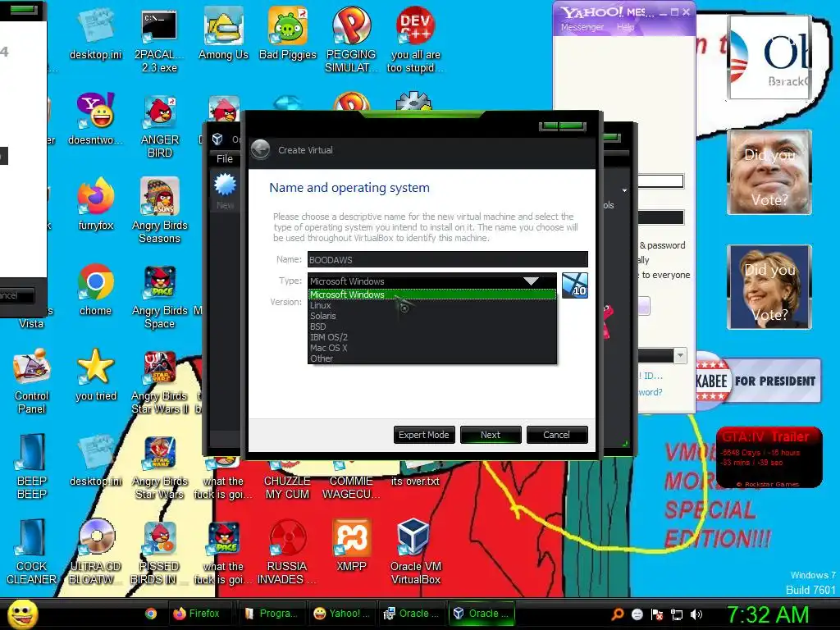Open the BEEP BEEP desktop icon
Viewport: 840px width, 630px height.
point(32,467)
